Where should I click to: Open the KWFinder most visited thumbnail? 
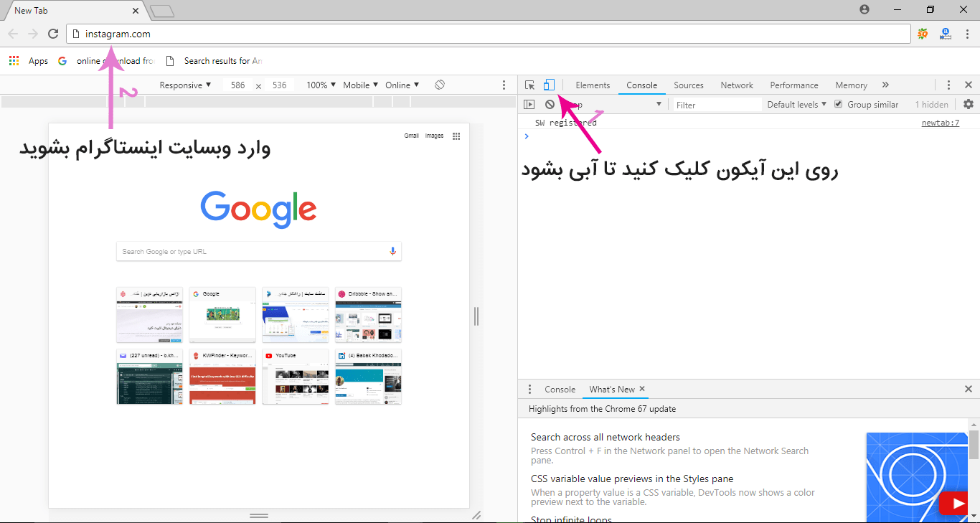(222, 377)
